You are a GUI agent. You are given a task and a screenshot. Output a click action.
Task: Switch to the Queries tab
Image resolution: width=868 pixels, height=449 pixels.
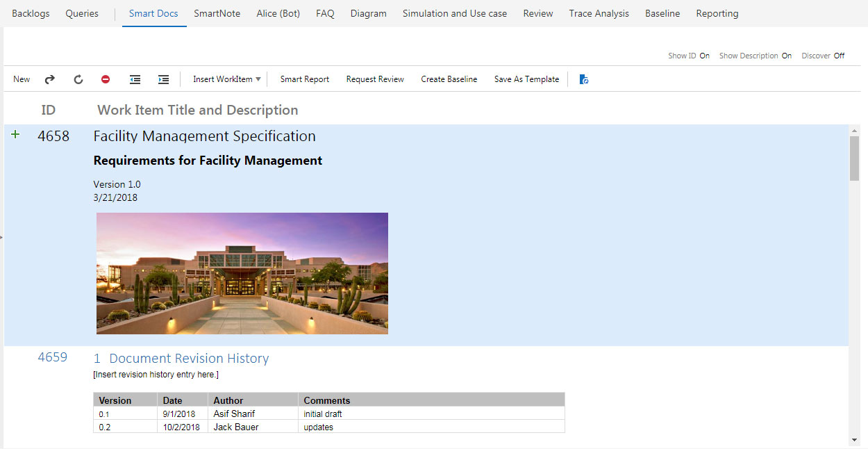tap(82, 13)
